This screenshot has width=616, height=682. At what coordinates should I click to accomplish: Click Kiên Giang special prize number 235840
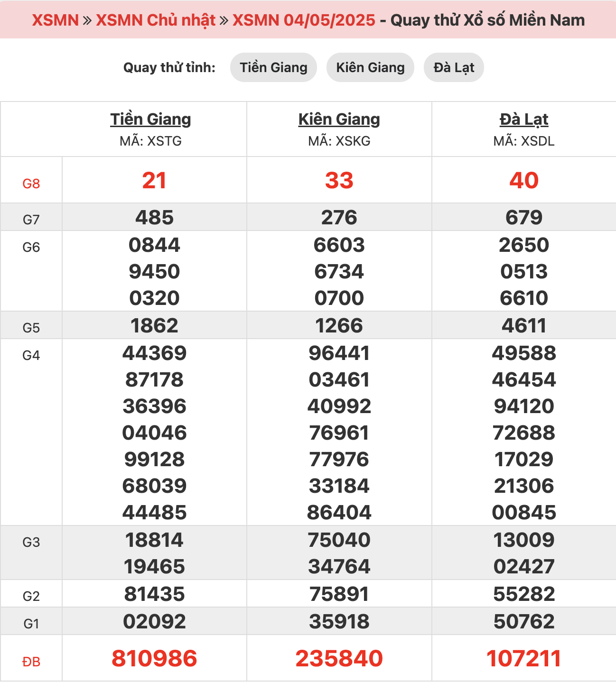[339, 658]
